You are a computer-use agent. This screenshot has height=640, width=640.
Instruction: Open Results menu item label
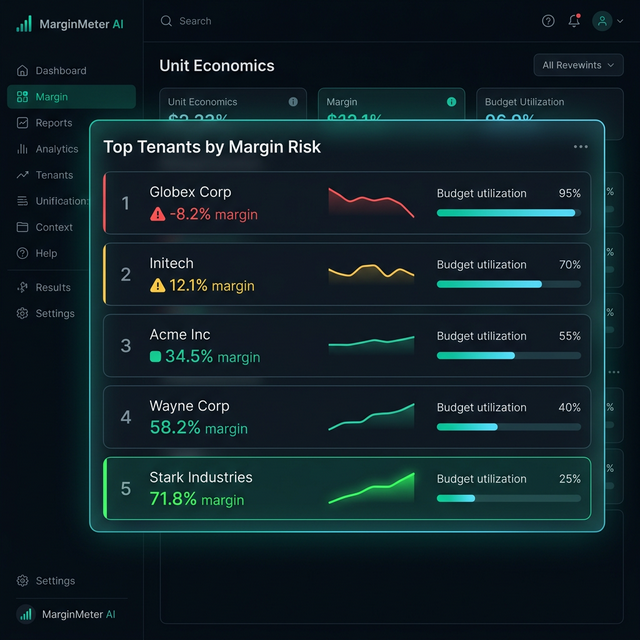tap(53, 287)
